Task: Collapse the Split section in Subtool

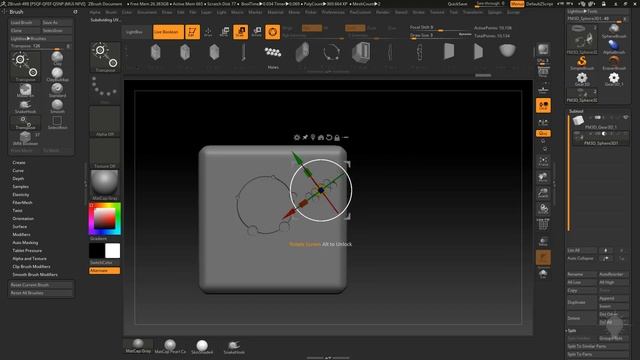Action: click(571, 331)
